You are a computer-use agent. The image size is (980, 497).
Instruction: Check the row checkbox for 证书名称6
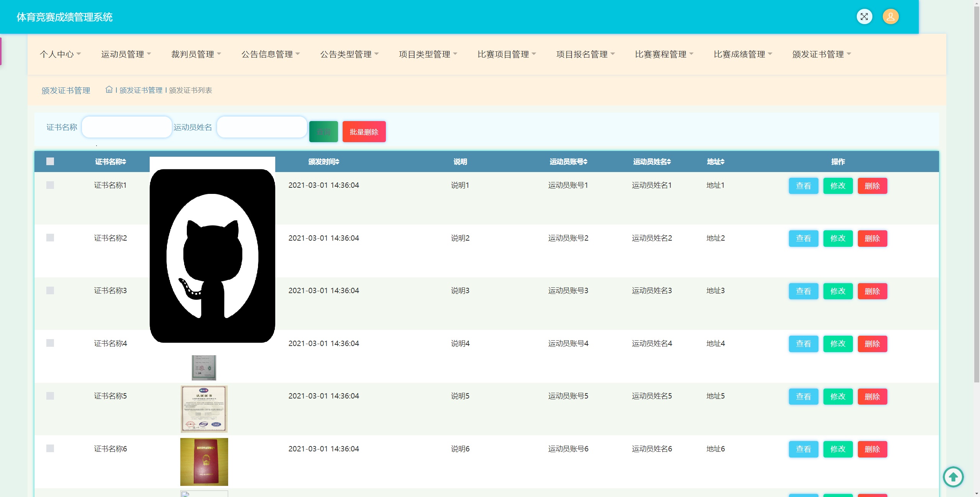[50, 448]
